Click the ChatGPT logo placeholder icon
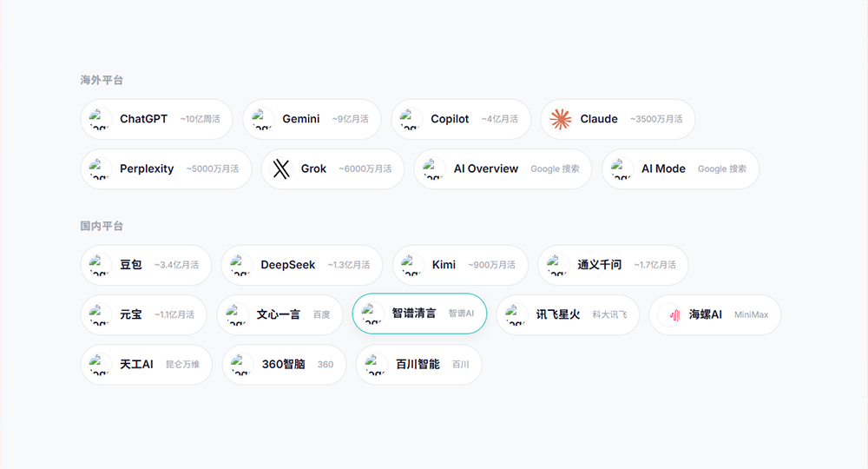The height and width of the screenshot is (469, 868). 100,119
